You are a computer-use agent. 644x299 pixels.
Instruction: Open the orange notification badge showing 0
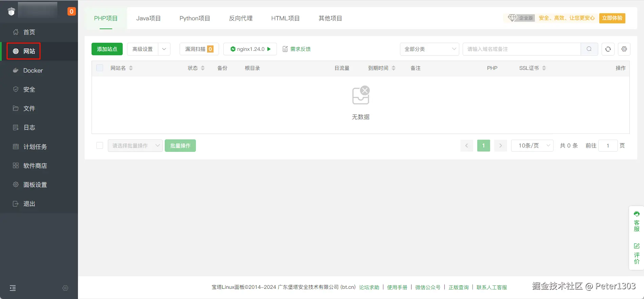71,12
